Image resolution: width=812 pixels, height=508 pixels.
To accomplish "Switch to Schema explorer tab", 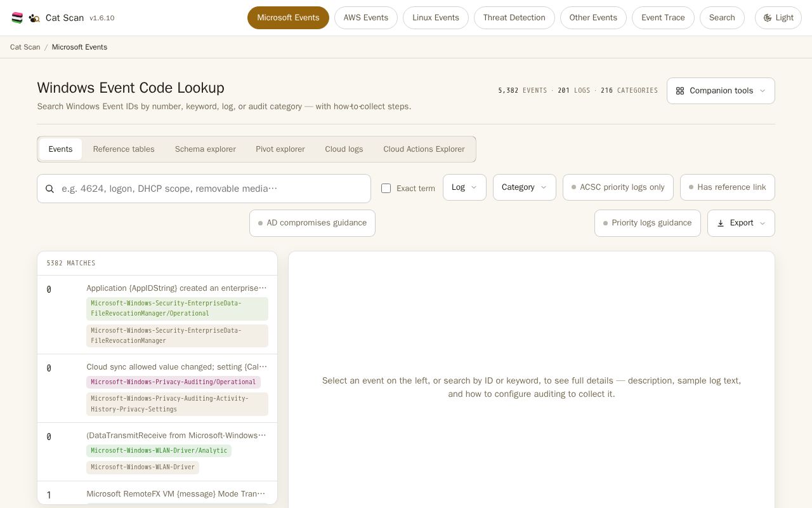I will (206, 149).
